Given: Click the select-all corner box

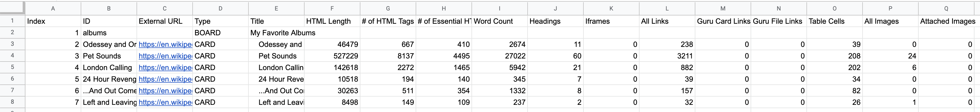Looking at the screenshot, I should click(12, 8).
